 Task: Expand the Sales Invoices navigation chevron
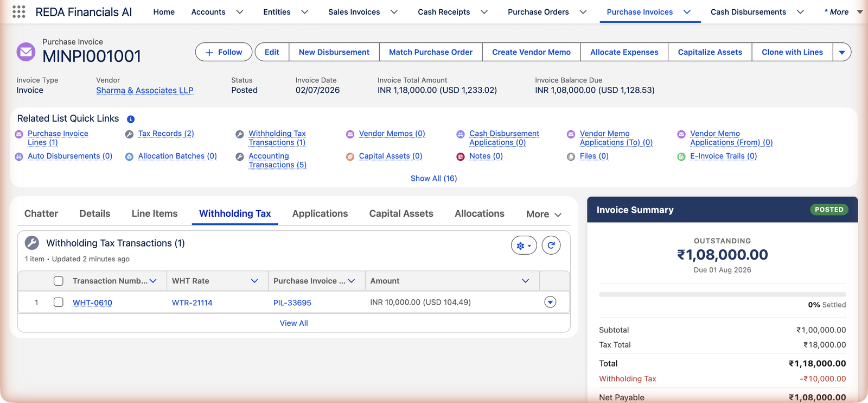click(394, 12)
